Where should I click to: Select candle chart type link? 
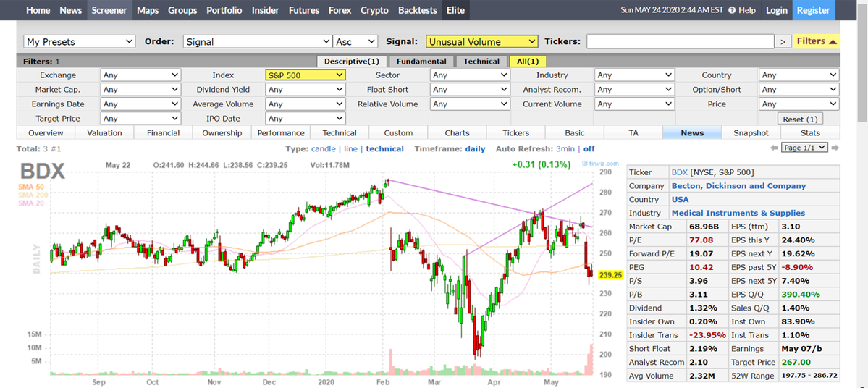point(324,148)
